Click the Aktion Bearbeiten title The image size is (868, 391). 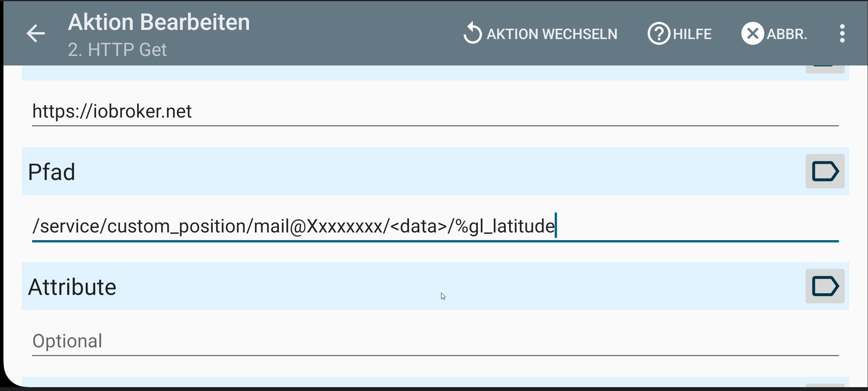159,22
